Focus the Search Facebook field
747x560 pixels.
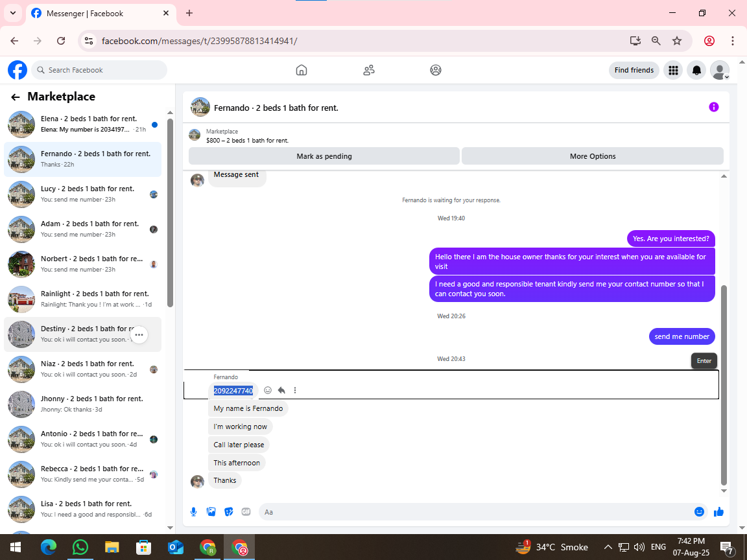[x=100, y=70]
